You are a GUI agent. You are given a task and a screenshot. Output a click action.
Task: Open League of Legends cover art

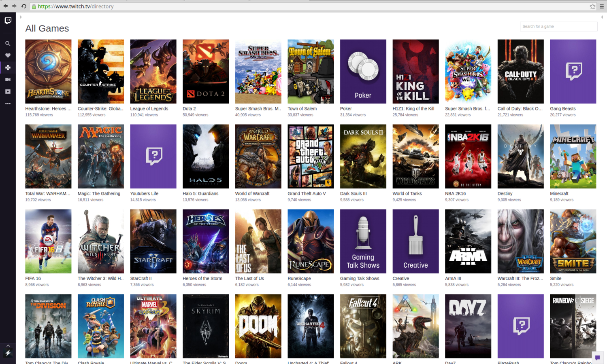tap(153, 72)
